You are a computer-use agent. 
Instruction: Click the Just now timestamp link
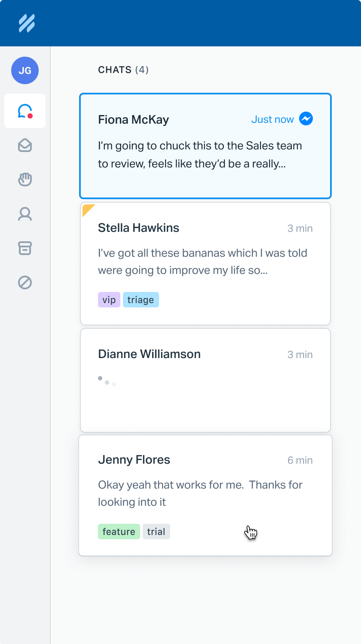(x=273, y=119)
